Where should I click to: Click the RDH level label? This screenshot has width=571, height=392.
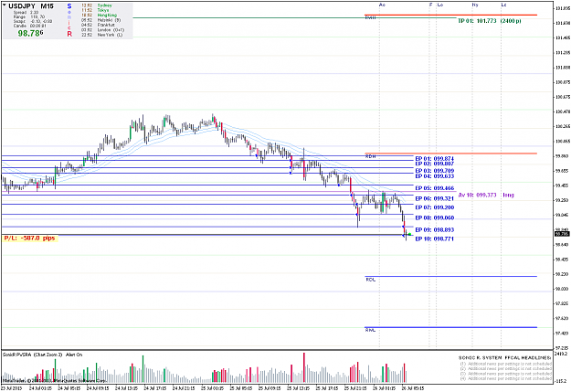pos(370,156)
